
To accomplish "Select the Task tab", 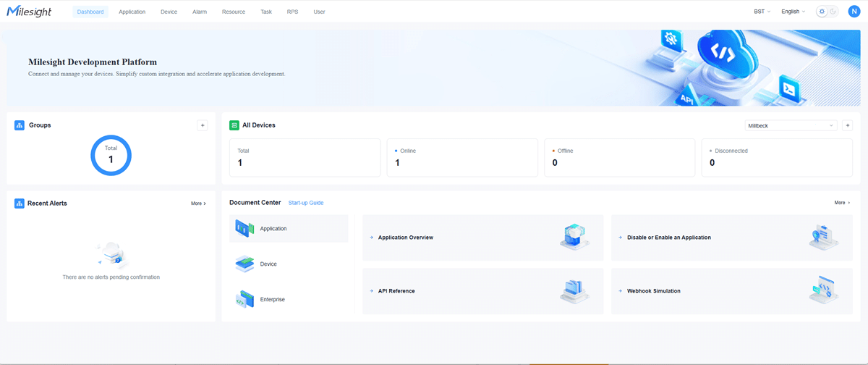I will click(x=266, y=12).
